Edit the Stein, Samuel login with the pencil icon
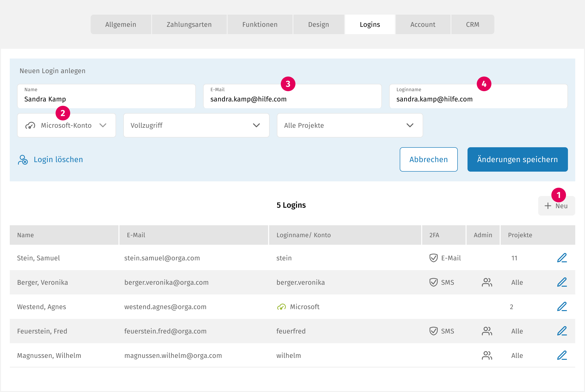 (562, 258)
